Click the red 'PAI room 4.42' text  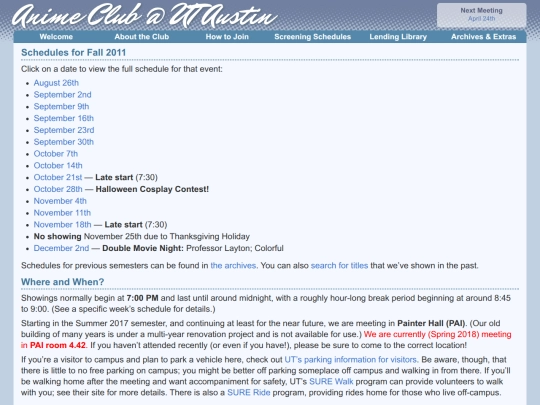click(x=58, y=345)
